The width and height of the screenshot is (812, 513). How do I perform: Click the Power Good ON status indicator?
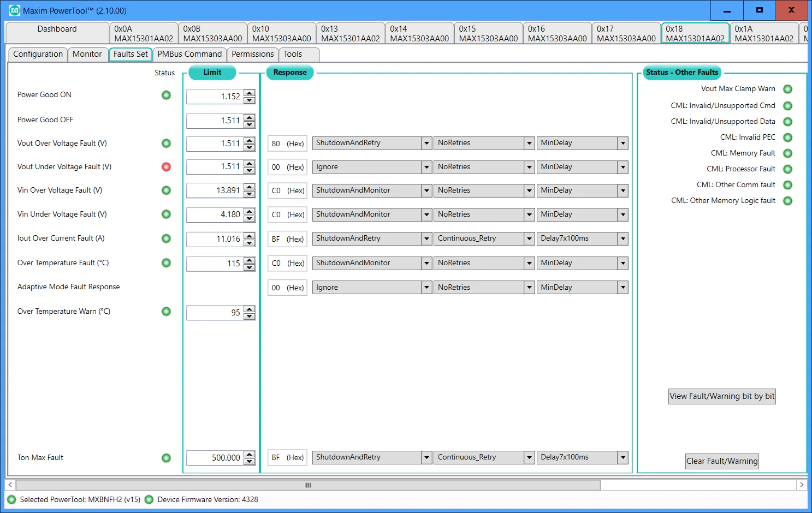click(x=166, y=95)
